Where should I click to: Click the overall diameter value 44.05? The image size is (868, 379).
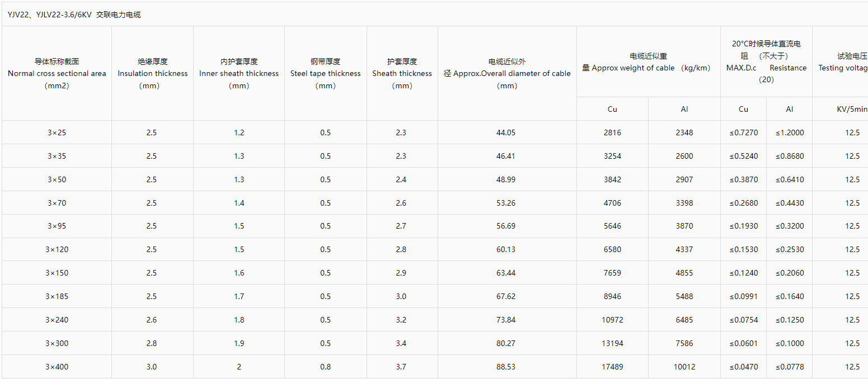(505, 132)
